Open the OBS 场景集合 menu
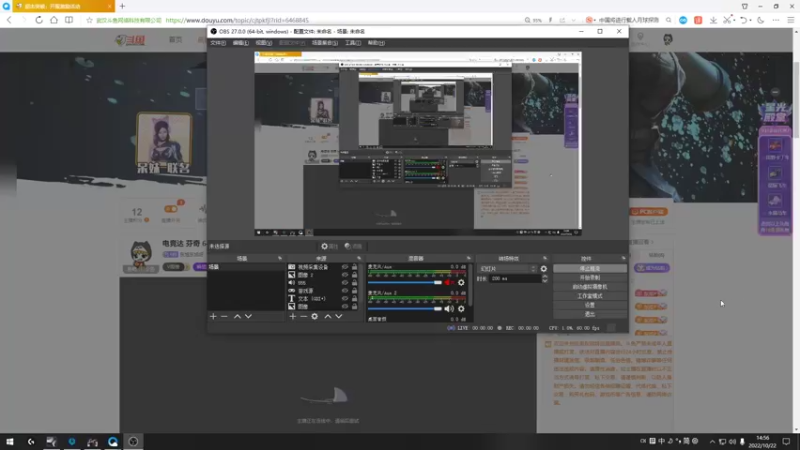The image size is (800, 450). pyautogui.click(x=324, y=43)
